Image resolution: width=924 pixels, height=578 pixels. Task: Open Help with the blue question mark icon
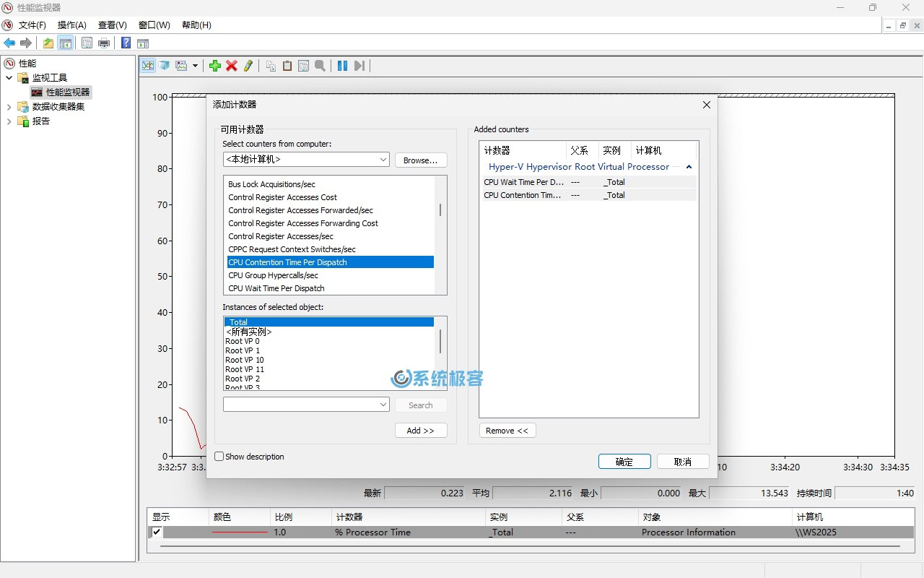[x=126, y=43]
